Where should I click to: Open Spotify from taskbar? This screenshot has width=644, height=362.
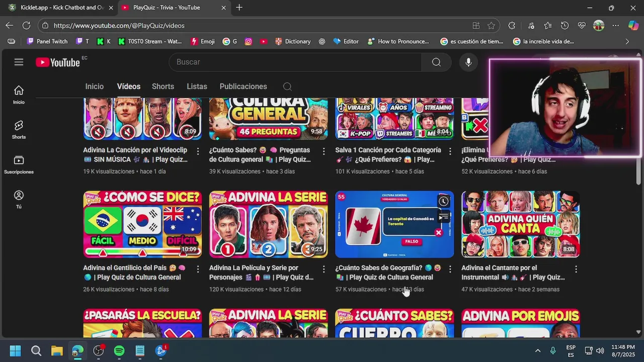click(x=119, y=350)
